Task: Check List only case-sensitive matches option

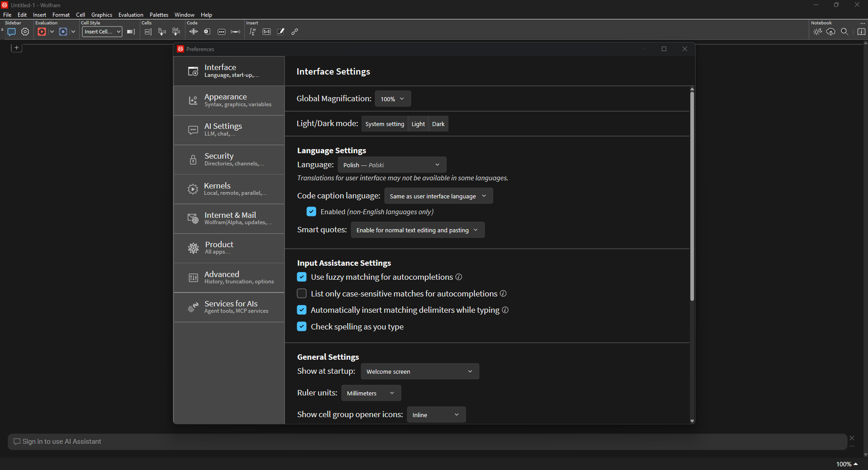Action: [x=302, y=294]
